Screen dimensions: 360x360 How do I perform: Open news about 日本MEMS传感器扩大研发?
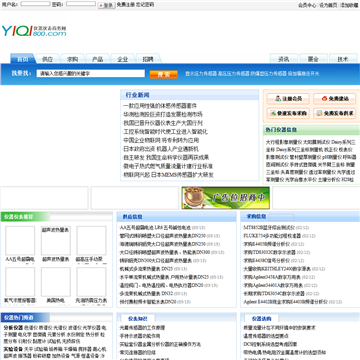point(168,175)
